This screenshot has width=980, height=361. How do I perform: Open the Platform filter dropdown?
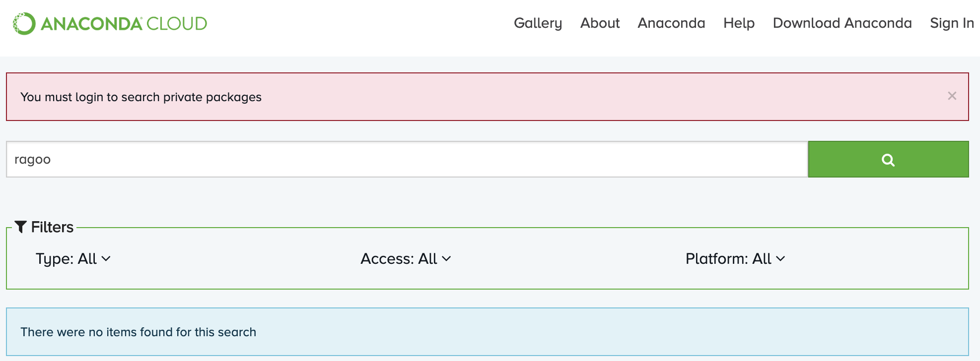coord(735,258)
